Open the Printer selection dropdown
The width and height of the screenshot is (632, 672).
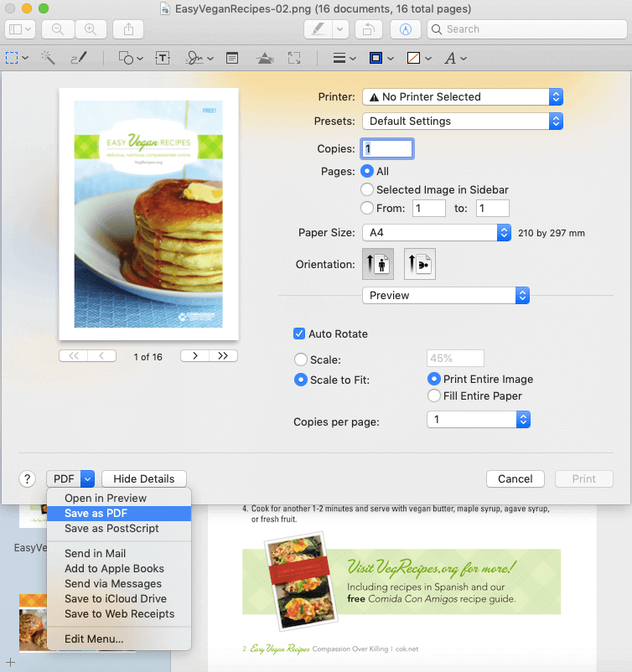pos(462,97)
